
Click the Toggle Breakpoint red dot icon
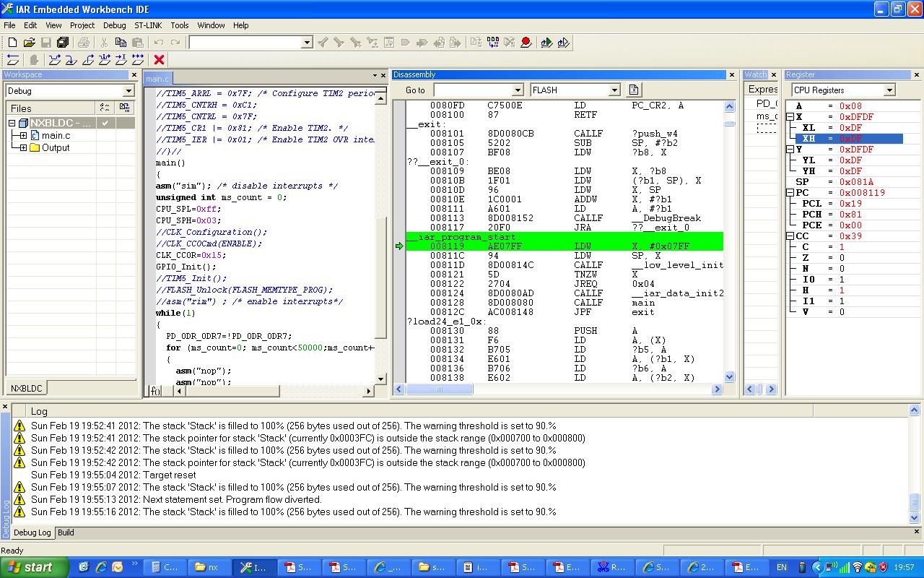point(526,43)
